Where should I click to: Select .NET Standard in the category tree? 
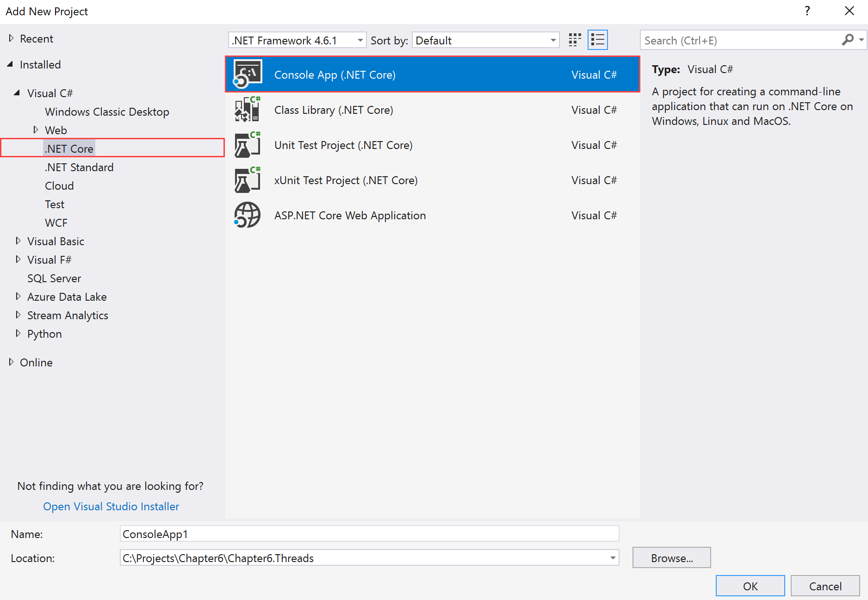pos(79,167)
